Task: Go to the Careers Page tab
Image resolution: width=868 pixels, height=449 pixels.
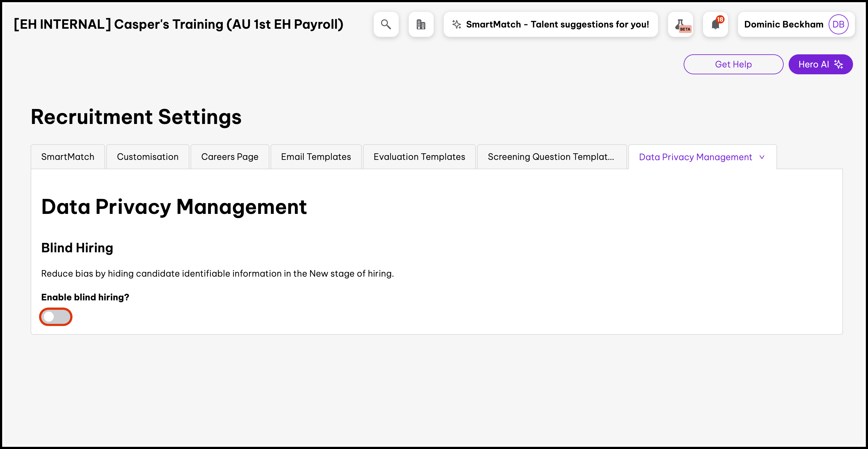Action: 230,157
